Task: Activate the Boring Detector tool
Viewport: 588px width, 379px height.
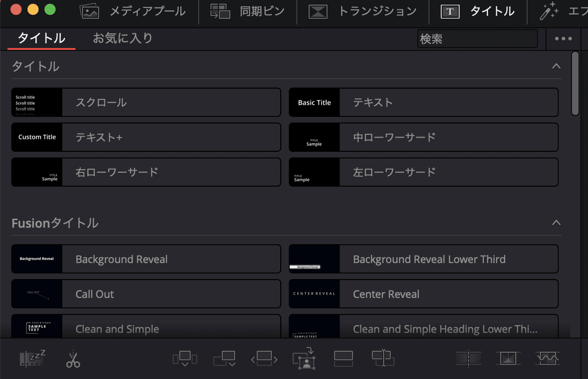Action: pyautogui.click(x=29, y=358)
